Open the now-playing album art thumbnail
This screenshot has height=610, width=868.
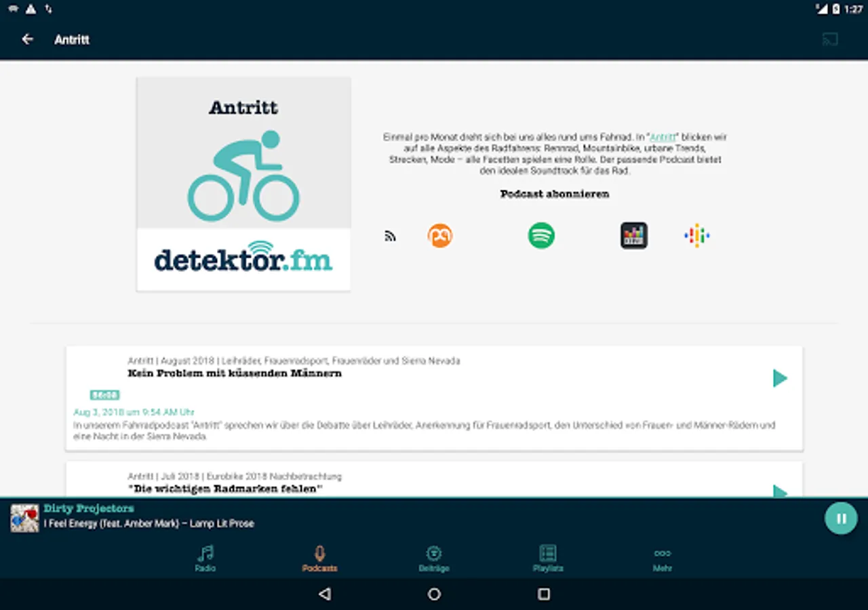(24, 518)
